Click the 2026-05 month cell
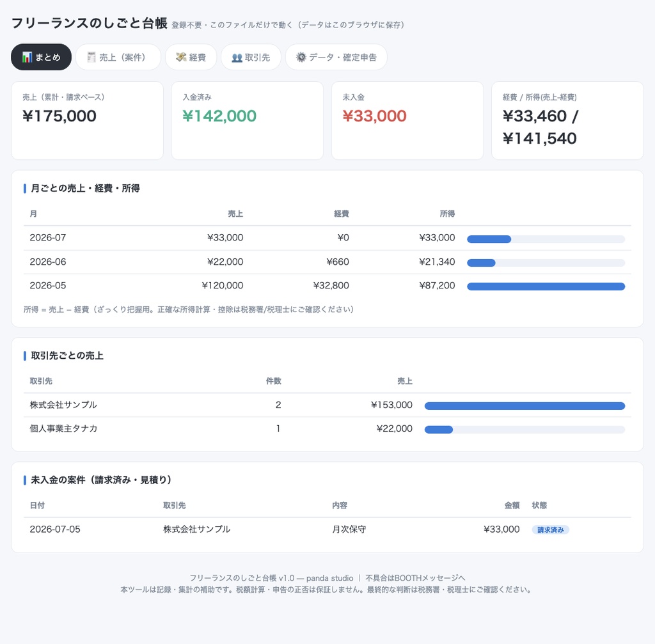The width and height of the screenshot is (655, 644). pyautogui.click(x=47, y=285)
